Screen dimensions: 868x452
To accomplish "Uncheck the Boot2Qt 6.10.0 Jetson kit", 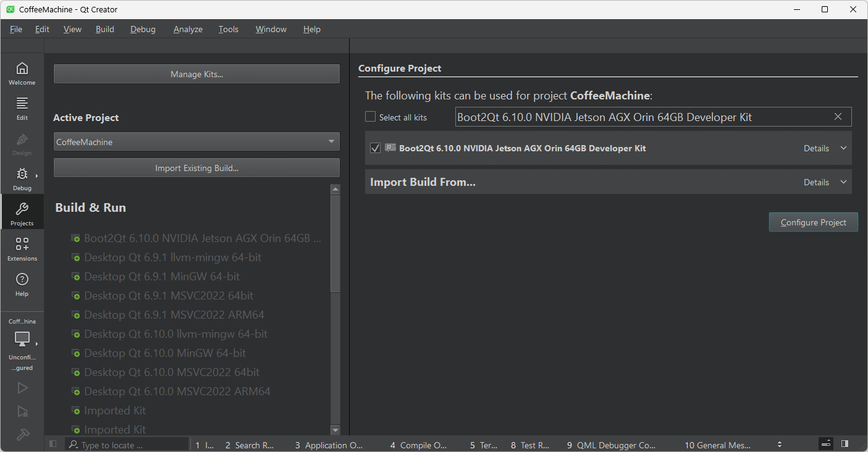I will click(375, 148).
